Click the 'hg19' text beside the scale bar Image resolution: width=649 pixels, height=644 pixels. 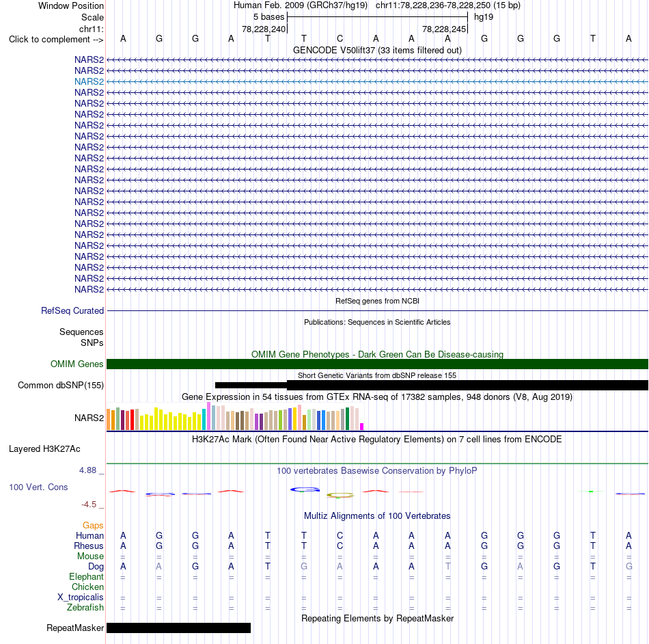point(484,17)
